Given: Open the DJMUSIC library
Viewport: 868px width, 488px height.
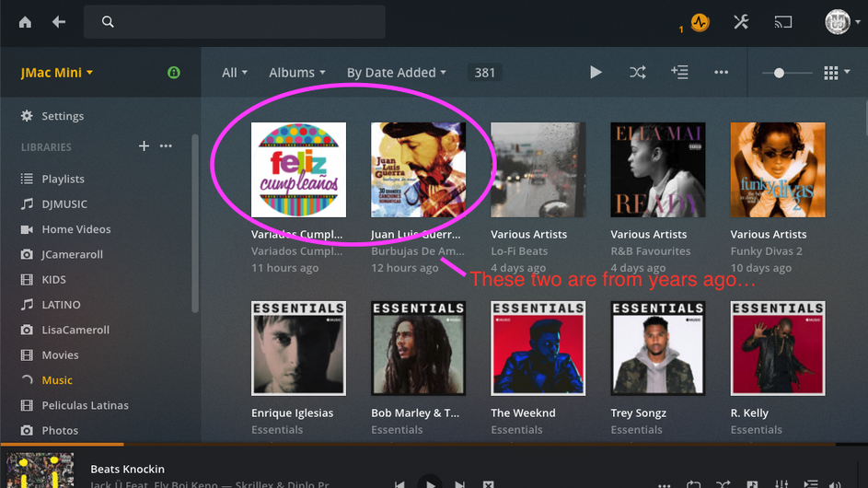Looking at the screenshot, I should (64, 203).
